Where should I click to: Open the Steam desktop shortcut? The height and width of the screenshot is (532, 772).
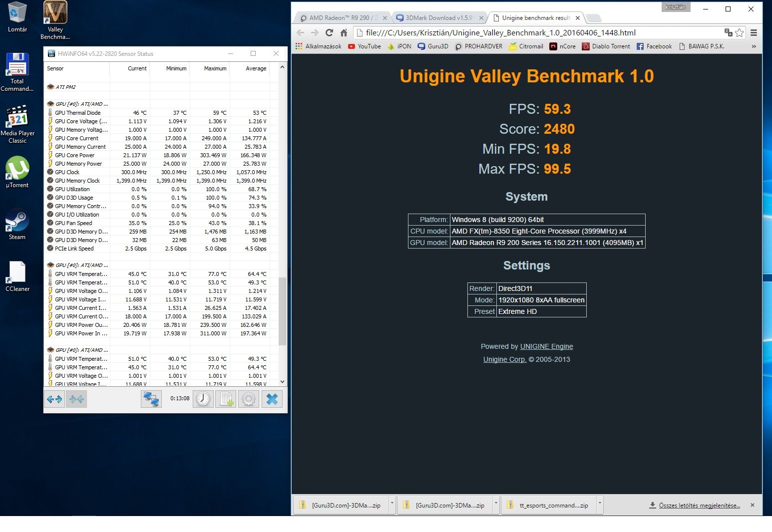pyautogui.click(x=17, y=224)
